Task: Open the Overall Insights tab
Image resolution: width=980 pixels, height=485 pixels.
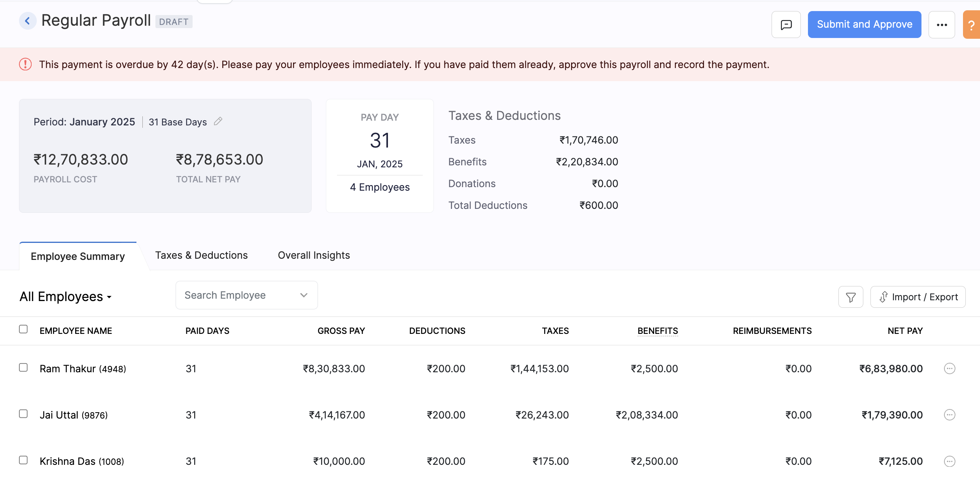Action: point(313,255)
